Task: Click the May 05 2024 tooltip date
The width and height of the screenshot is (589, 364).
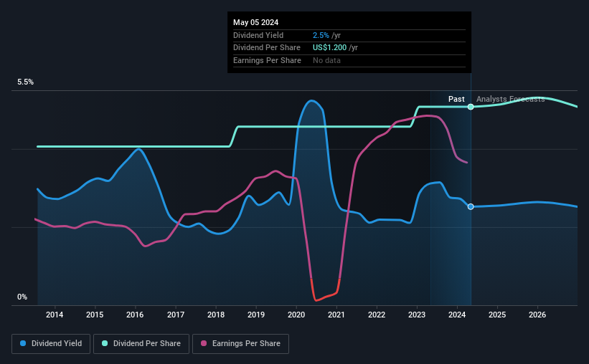Action: tap(256, 22)
